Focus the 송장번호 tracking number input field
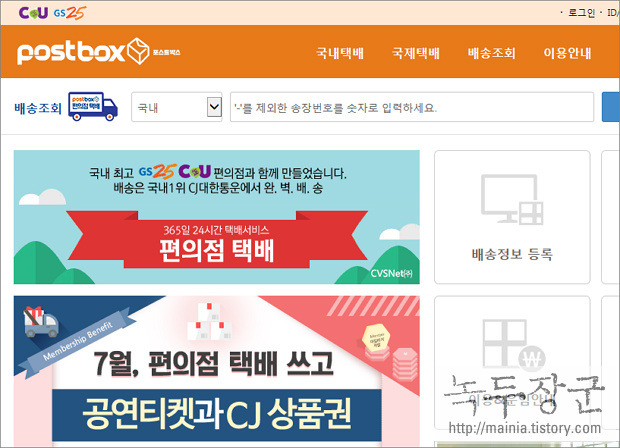 412,107
